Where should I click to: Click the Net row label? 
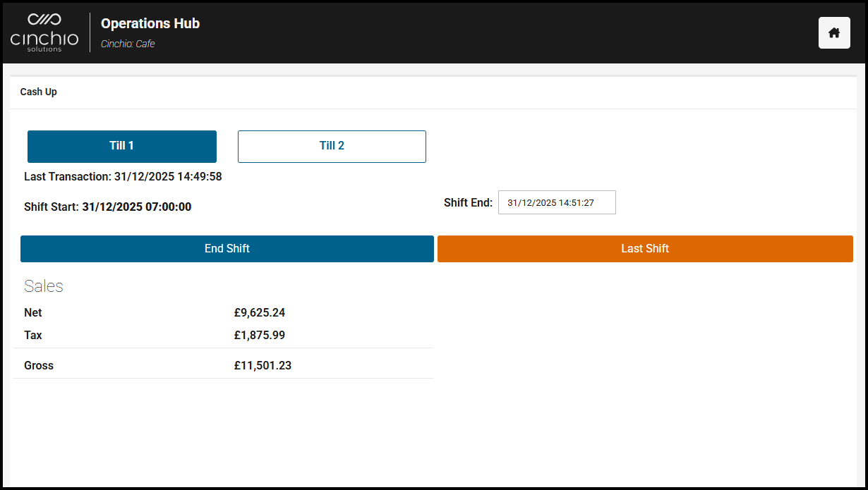pos(33,313)
